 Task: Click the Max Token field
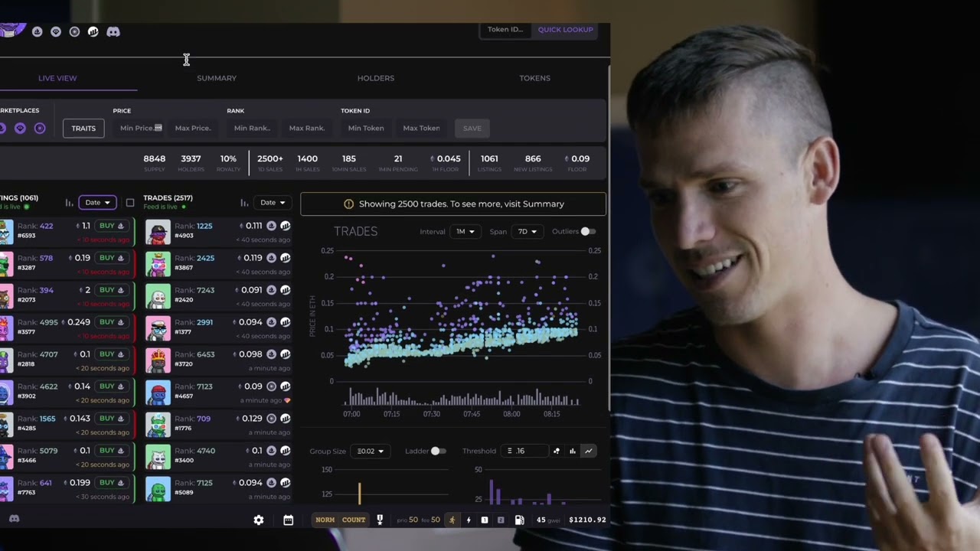click(x=421, y=128)
